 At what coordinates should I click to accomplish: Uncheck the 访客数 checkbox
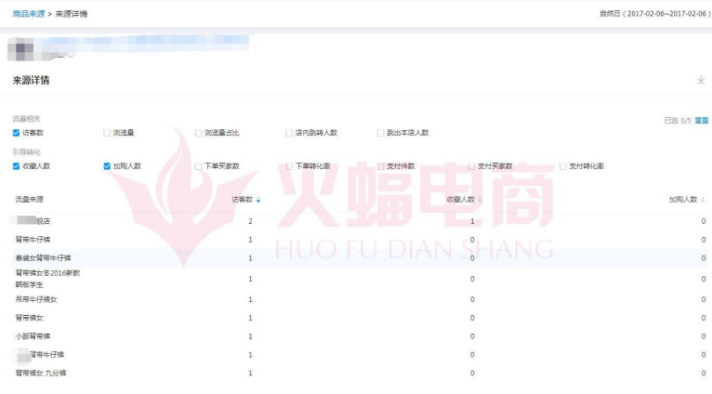click(16, 133)
